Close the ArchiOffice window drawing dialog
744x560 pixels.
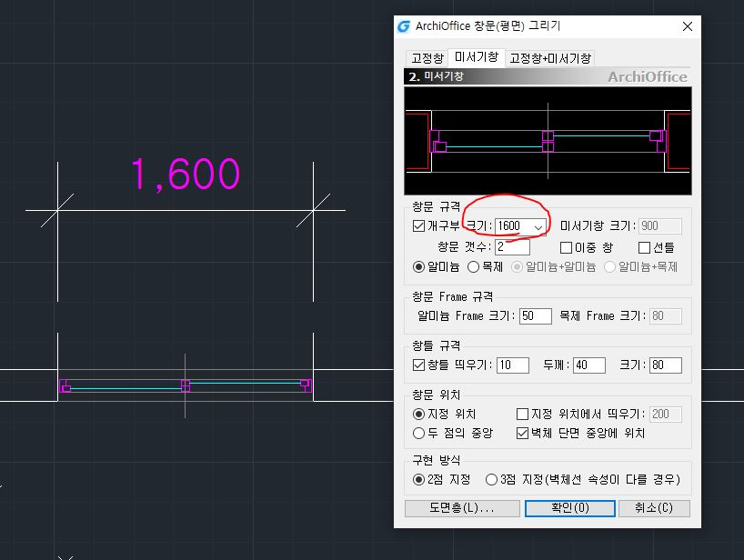(x=687, y=26)
